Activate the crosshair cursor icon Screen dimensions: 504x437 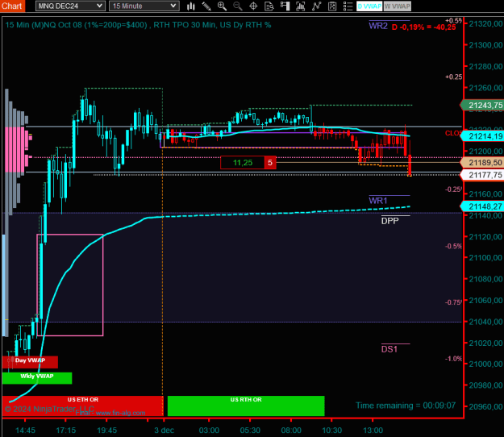pyautogui.click(x=253, y=6)
